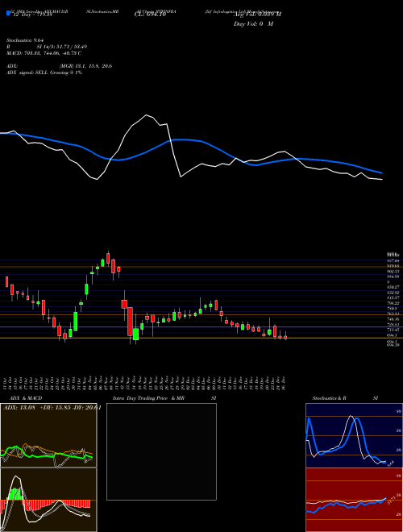Click the white line peak in upper chart
This screenshot has width=403, height=532.
[147, 115]
